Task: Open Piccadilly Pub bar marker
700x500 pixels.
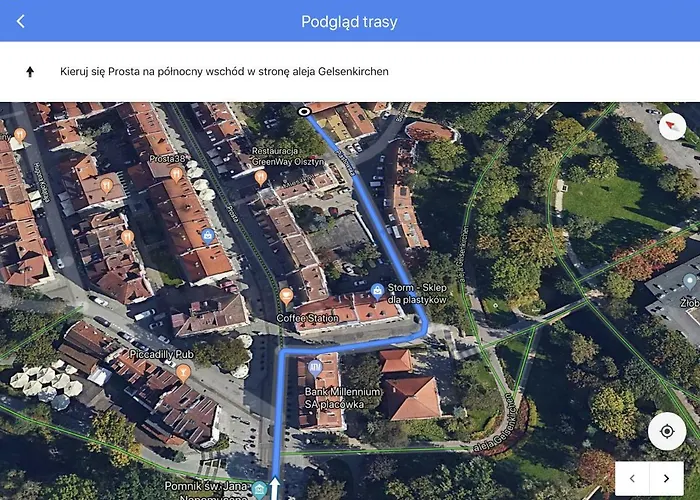Action: click(x=183, y=373)
